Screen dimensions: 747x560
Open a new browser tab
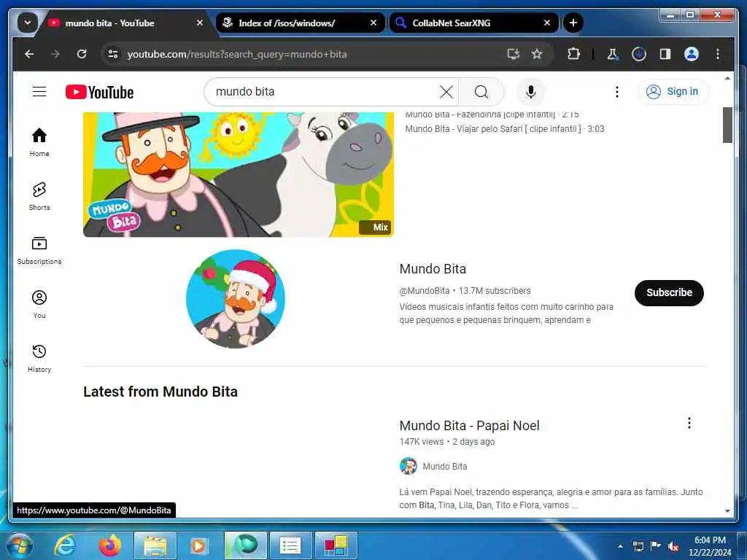(573, 23)
